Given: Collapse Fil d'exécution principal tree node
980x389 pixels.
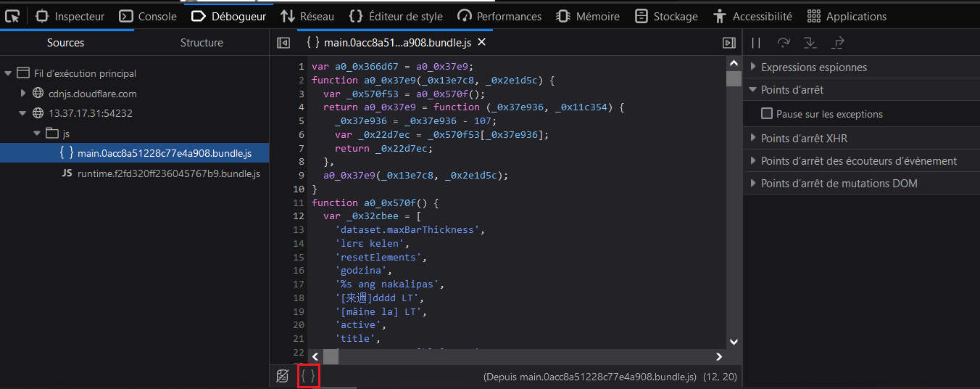Looking at the screenshot, I should click(x=8, y=73).
